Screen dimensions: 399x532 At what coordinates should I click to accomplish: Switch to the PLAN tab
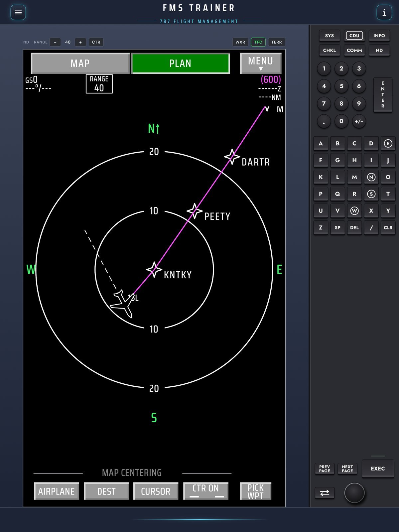(181, 63)
